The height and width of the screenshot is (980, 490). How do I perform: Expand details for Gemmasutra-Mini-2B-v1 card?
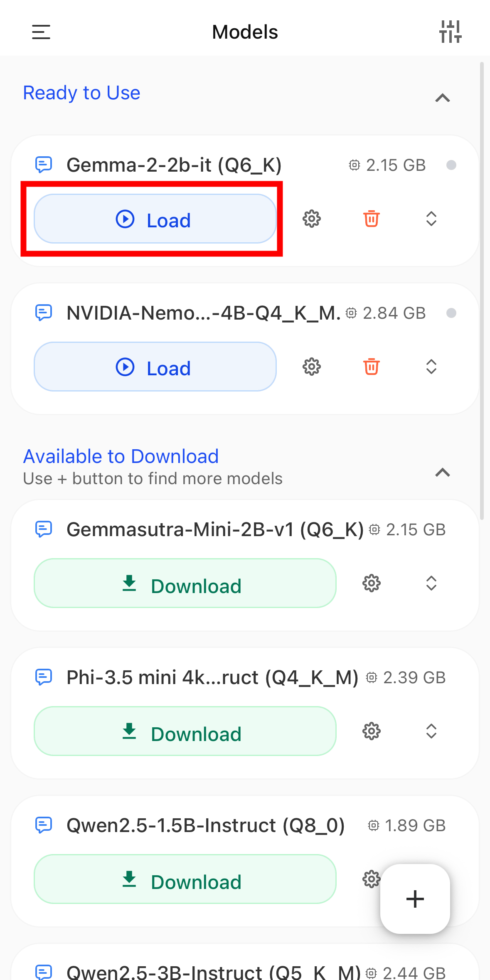pos(431,583)
